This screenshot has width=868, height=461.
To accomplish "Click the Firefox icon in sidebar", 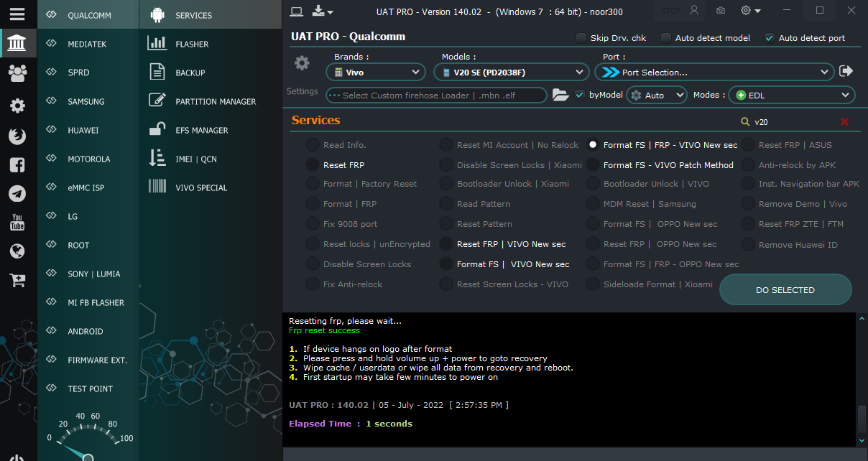I will click(x=17, y=136).
